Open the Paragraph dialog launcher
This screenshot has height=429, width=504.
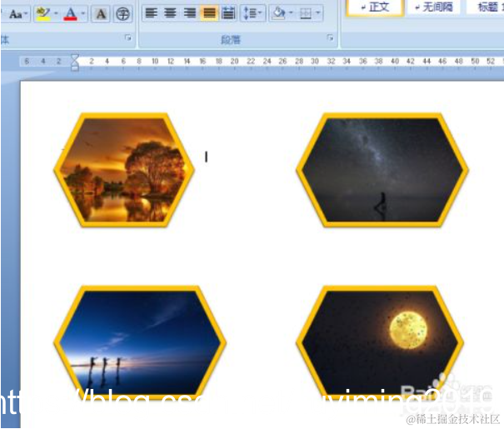[330, 37]
